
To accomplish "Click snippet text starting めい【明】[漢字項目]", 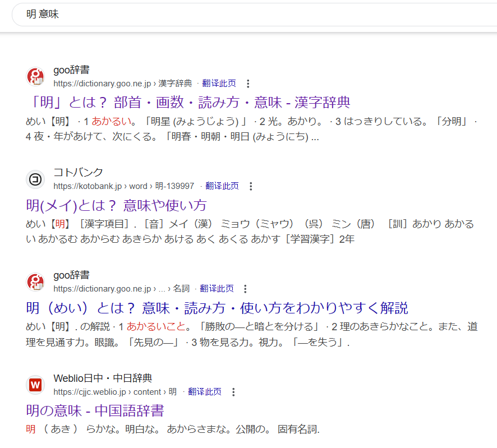I will (x=250, y=231).
